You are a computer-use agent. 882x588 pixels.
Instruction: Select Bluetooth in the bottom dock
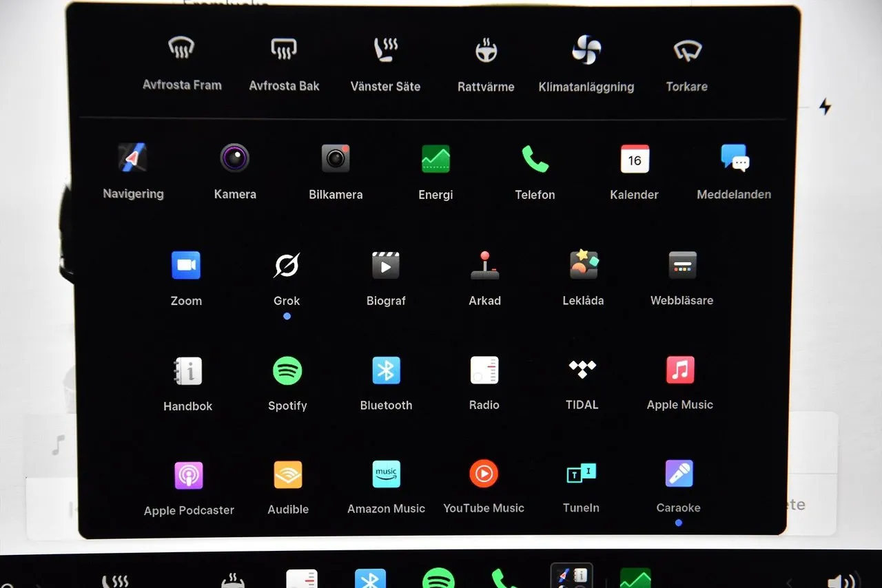[370, 578]
